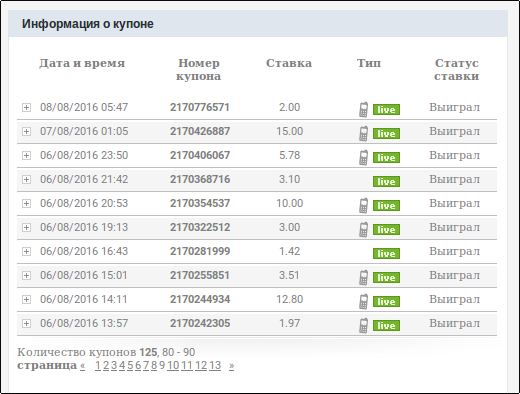Go to next pages with » link
The image size is (520, 394).
point(231,366)
